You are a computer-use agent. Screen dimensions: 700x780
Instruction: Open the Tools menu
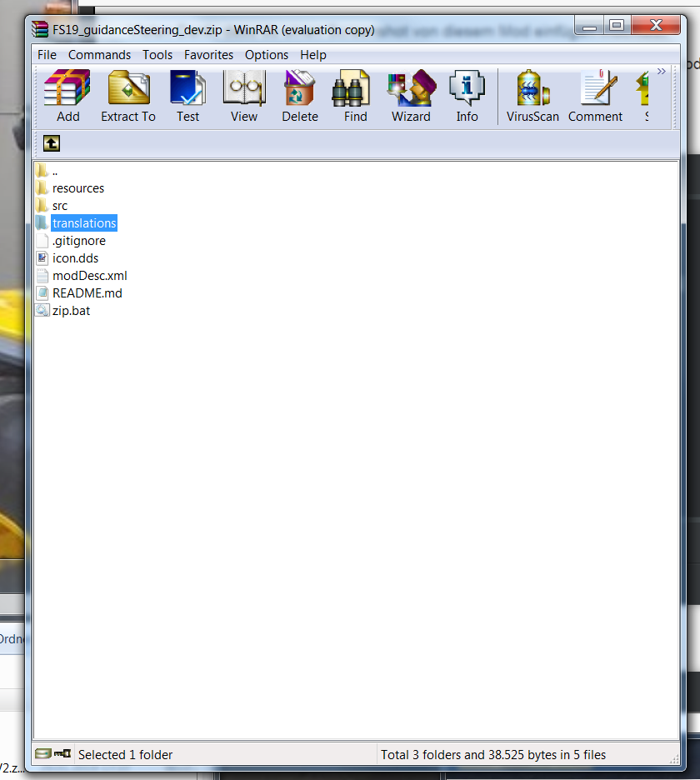(157, 55)
